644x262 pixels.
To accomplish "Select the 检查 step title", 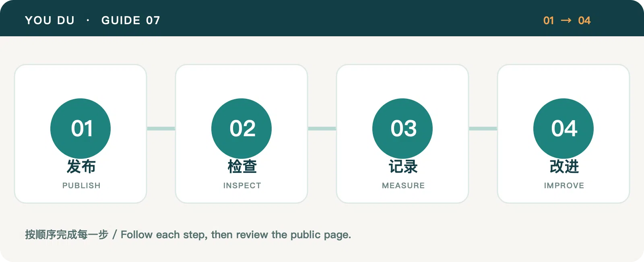I will pyautogui.click(x=242, y=166).
